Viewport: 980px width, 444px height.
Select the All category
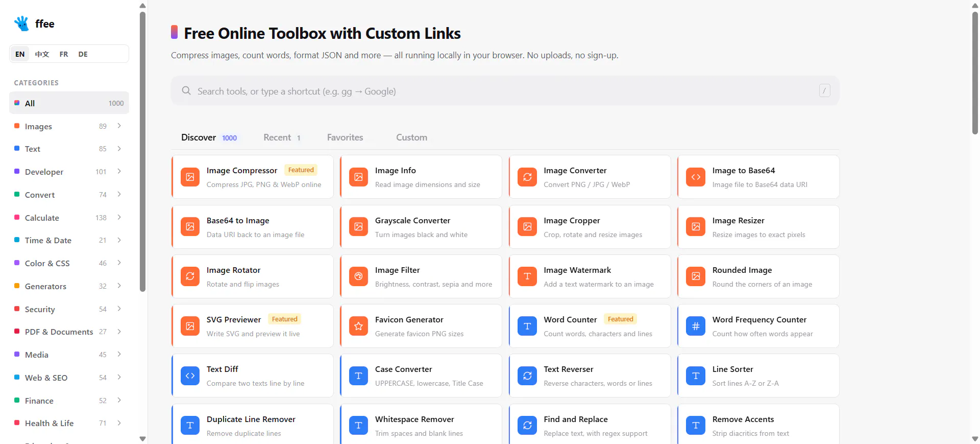pos(69,103)
